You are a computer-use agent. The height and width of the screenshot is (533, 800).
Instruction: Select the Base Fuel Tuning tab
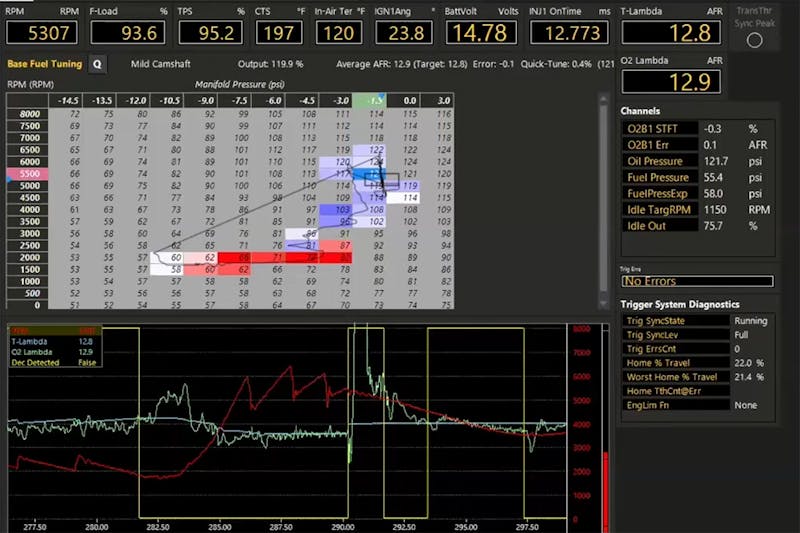(44, 63)
